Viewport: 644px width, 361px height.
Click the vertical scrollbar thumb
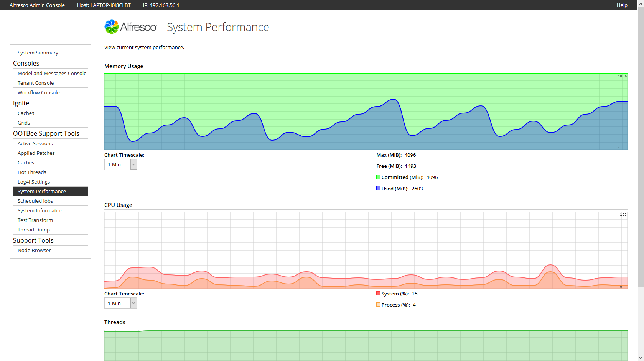point(641,146)
